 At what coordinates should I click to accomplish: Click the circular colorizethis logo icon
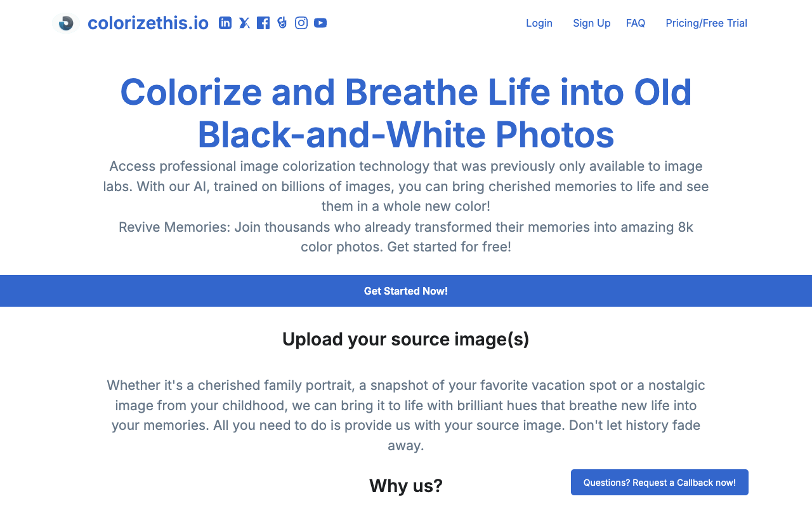coord(65,23)
